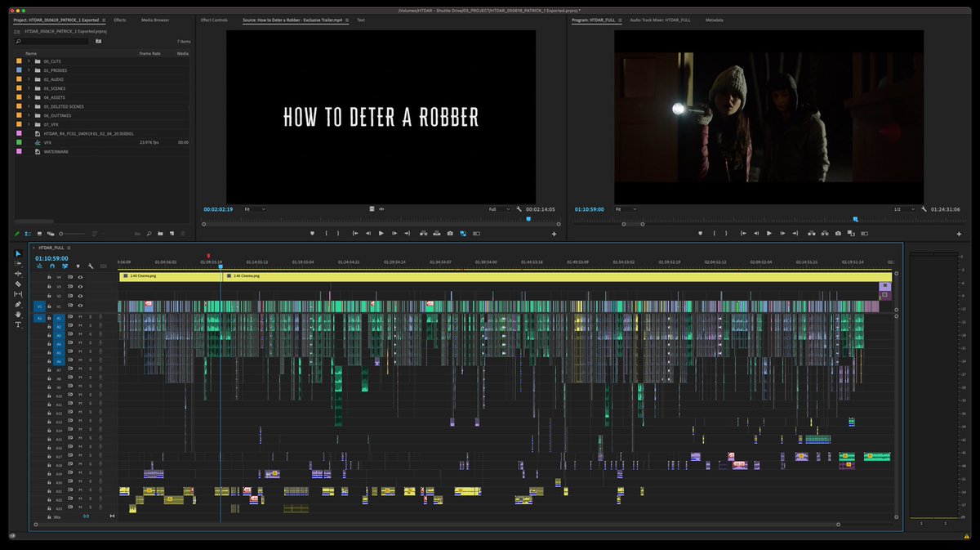
Task: Switch Project panel to list view
Action: click(28, 234)
